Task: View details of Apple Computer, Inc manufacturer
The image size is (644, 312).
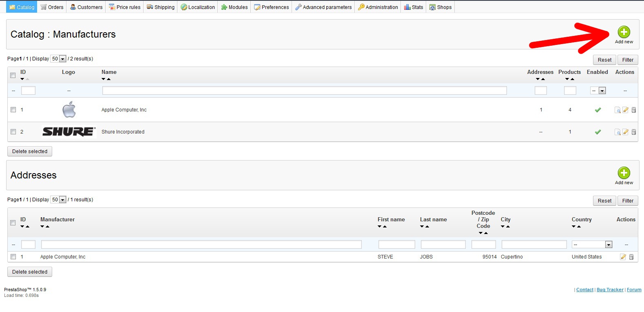Action: pyautogui.click(x=617, y=110)
